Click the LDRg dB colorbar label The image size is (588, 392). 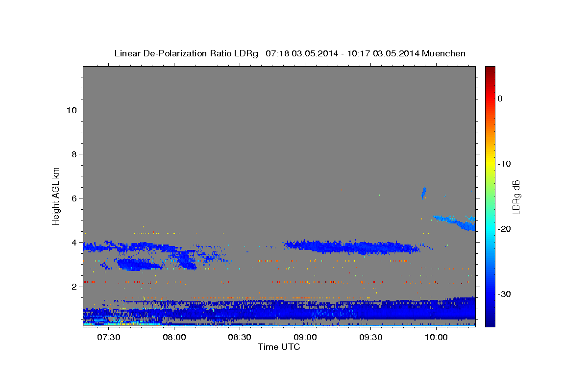pyautogui.click(x=516, y=196)
